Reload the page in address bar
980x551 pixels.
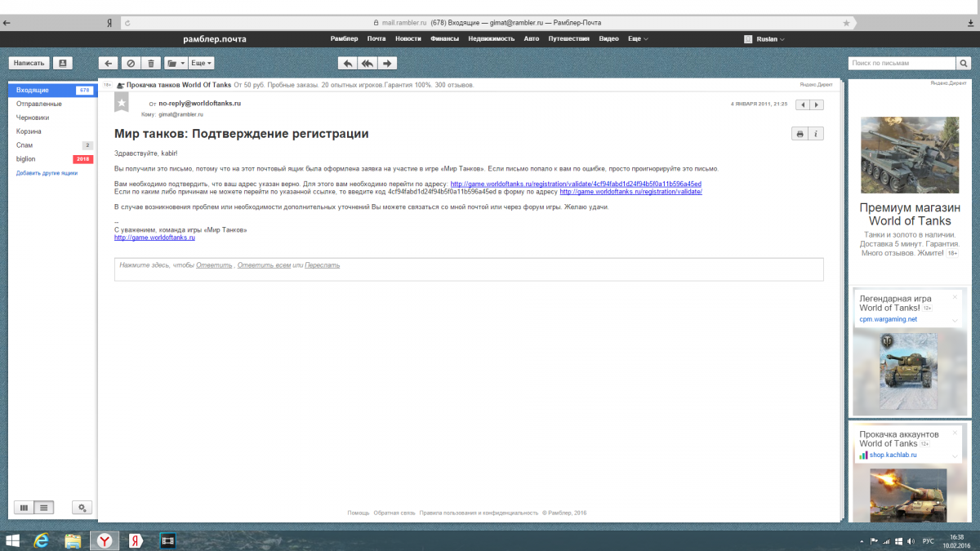[x=127, y=23]
